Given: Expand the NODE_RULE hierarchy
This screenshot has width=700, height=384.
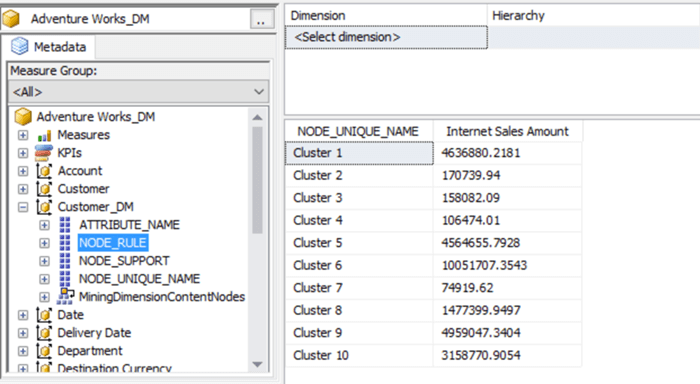Looking at the screenshot, I should (44, 243).
